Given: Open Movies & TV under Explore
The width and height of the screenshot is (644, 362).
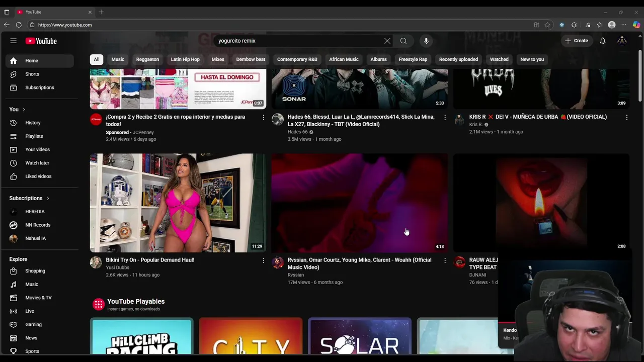Looking at the screenshot, I should point(40,298).
